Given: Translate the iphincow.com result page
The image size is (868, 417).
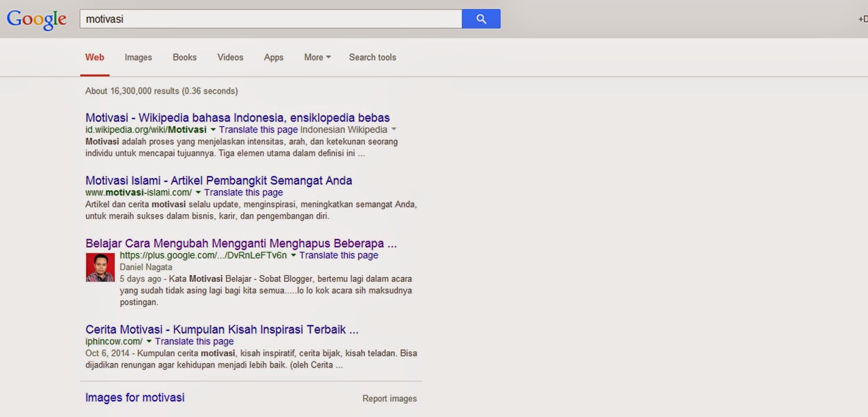Looking at the screenshot, I should [x=194, y=342].
